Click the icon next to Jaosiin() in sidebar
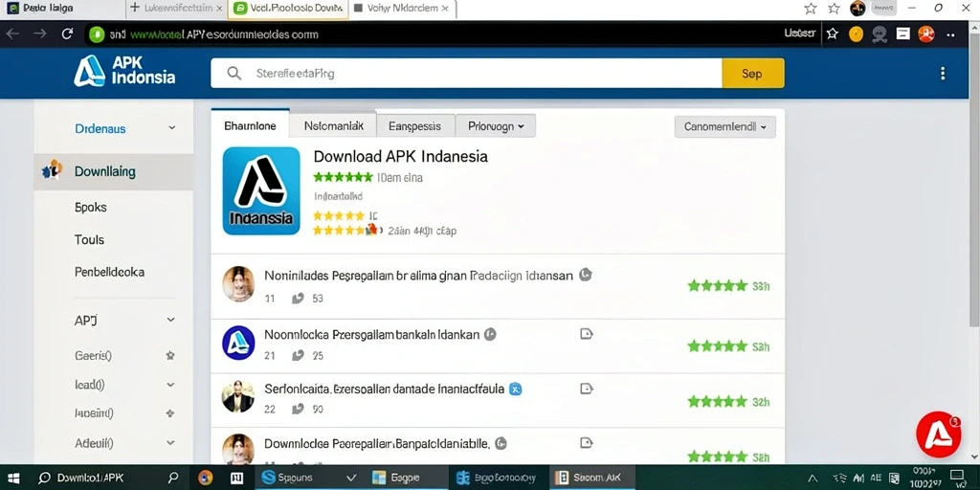980x490 pixels. click(x=170, y=413)
